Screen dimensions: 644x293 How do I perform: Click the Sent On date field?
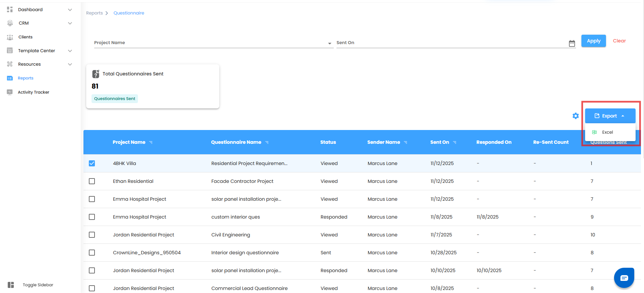tap(456, 43)
